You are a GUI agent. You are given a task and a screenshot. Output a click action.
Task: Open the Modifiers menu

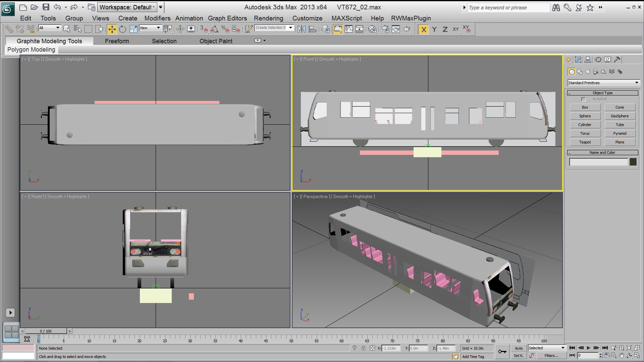[x=157, y=18]
